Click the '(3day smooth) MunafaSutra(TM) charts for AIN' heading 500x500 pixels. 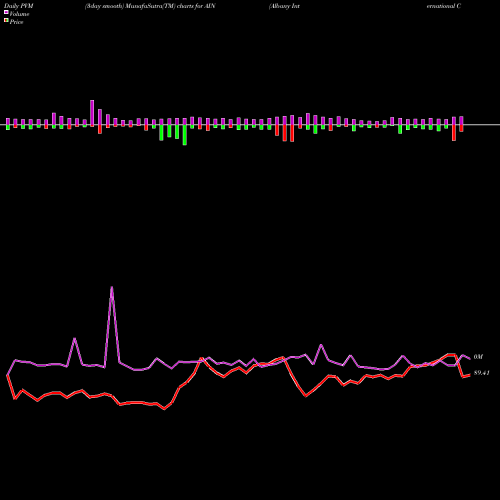pyautogui.click(x=150, y=6)
